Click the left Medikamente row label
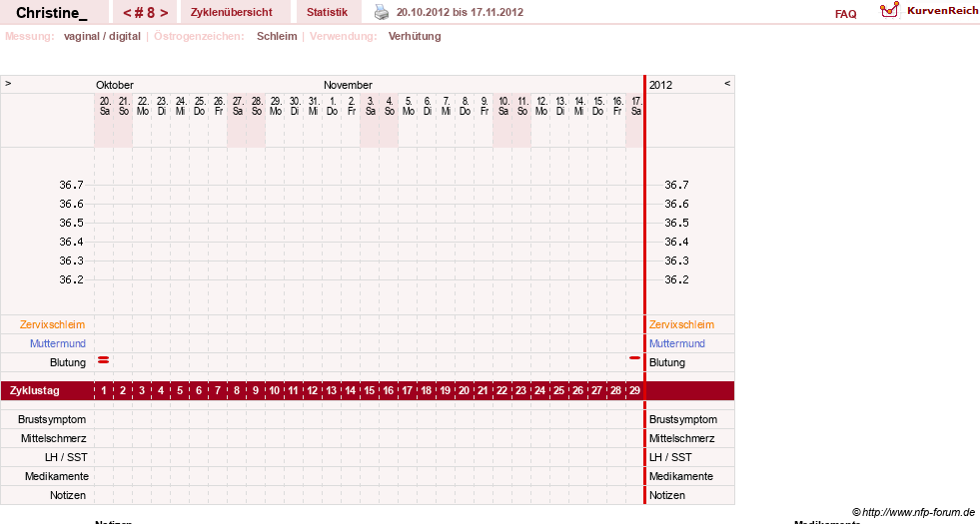This screenshot has width=980, height=524. tap(57, 476)
